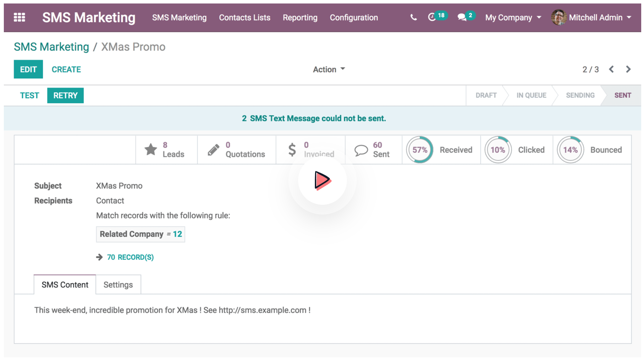
Task: Click the dollar Invoiced stat button
Action: tap(310, 150)
